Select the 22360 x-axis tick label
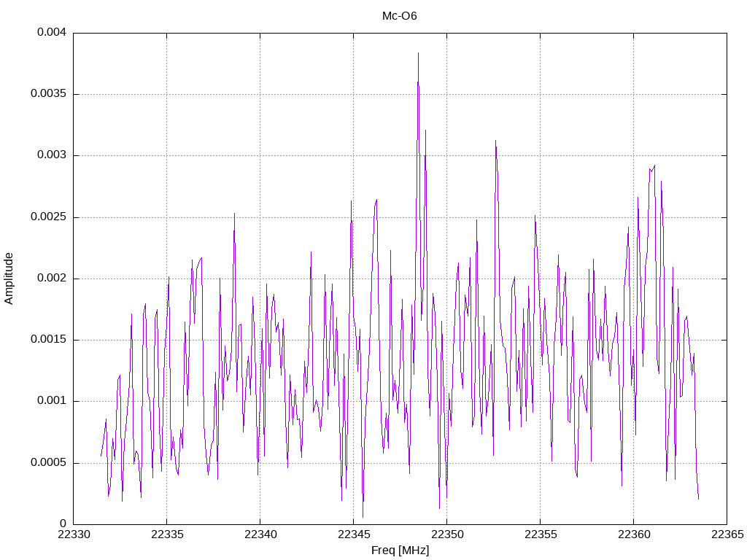The image size is (747, 560). point(634,534)
